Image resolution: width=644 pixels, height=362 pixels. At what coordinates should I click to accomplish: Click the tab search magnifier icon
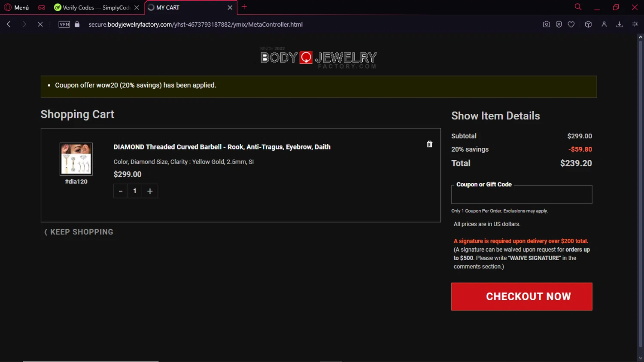coord(578,7)
